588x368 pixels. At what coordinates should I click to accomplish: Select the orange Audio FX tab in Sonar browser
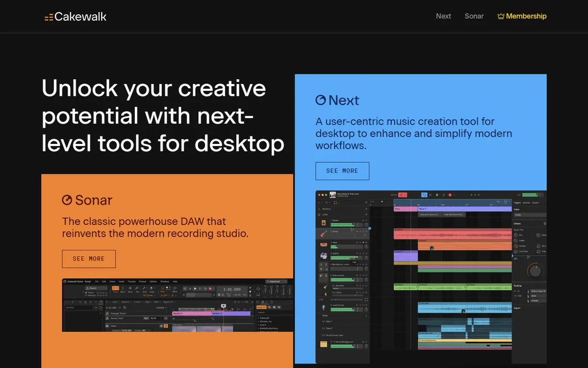point(261,307)
